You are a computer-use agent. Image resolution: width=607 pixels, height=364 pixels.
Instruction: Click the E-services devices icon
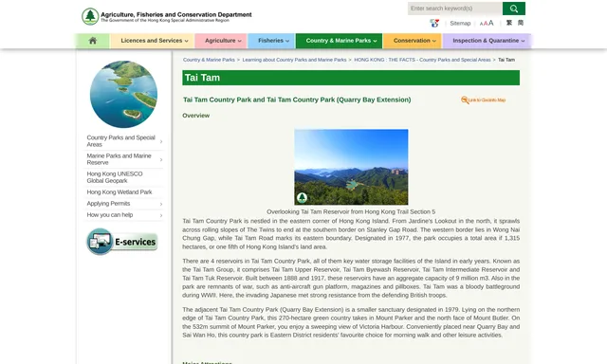(x=100, y=242)
